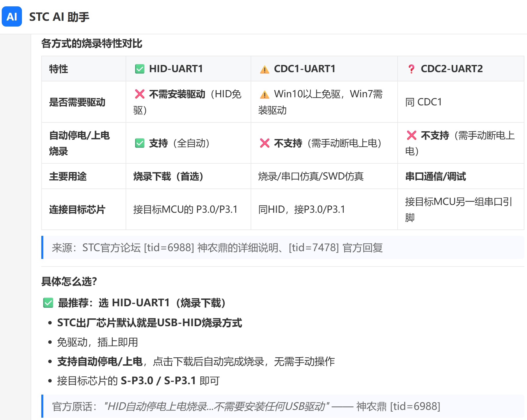Click the text 选 HID-UART1（烧录下载）
This screenshot has height=420, width=527.
tap(162, 303)
